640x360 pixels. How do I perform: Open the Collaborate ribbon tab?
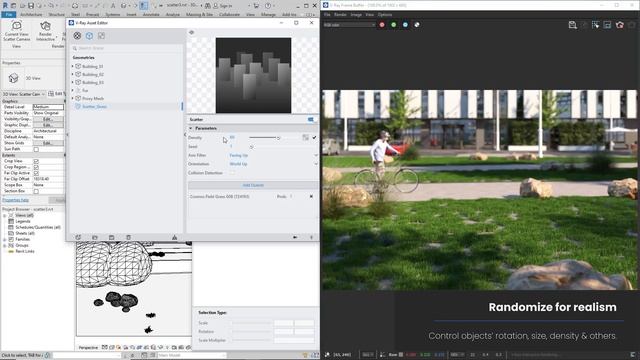(x=229, y=14)
